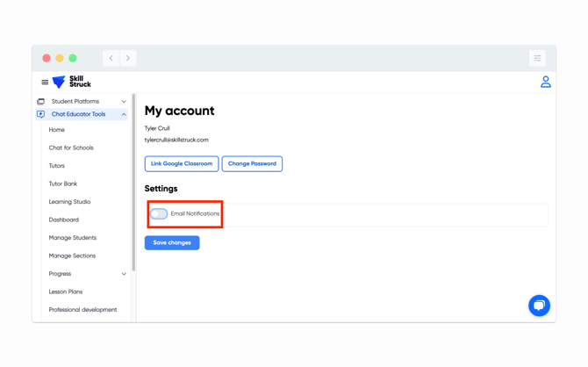Click the Skill Struck logo
Viewport: 588px width, 367px height.
pos(72,82)
